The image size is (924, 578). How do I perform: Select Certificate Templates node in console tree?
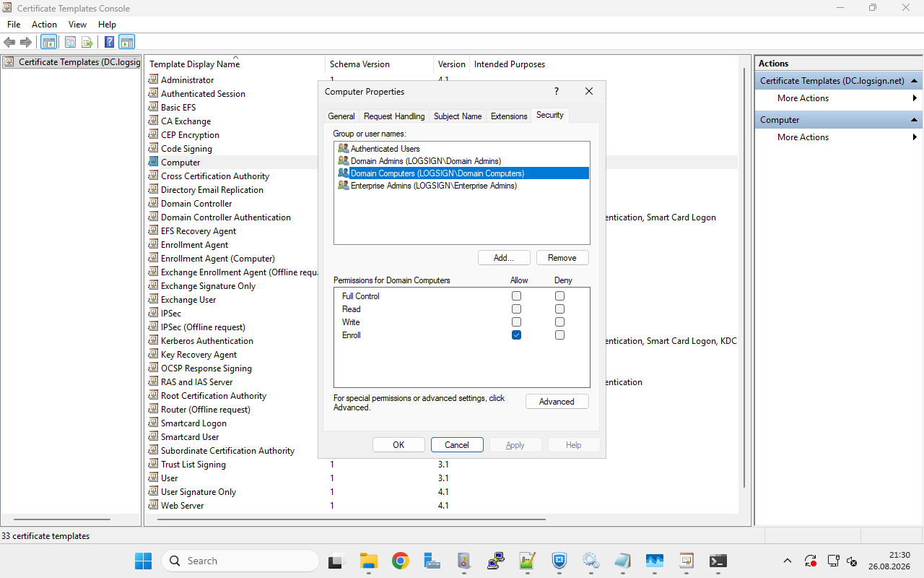pos(72,62)
